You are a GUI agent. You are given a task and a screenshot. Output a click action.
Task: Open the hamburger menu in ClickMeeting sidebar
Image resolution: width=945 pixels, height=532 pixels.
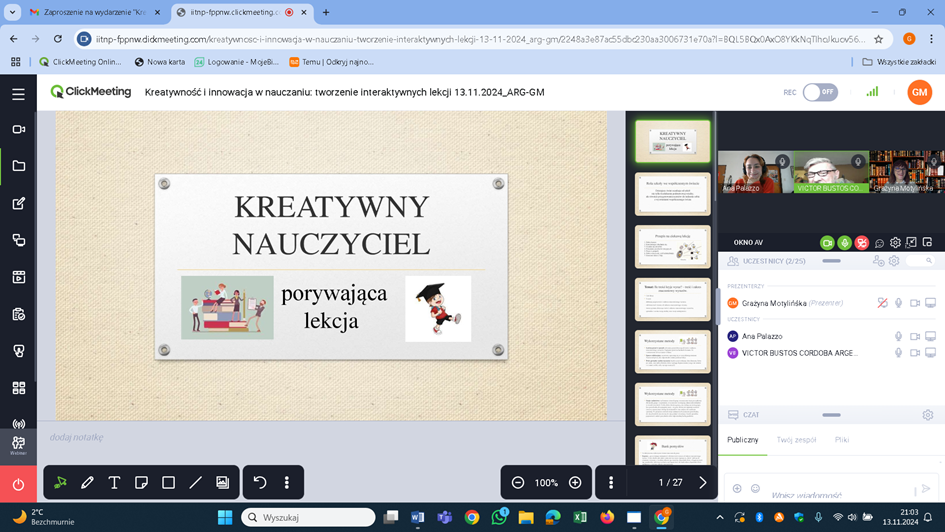(18, 94)
